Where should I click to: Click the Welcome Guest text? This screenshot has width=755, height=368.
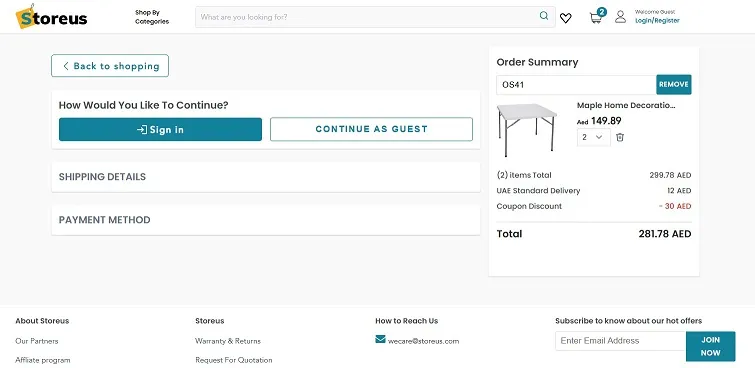(x=654, y=12)
